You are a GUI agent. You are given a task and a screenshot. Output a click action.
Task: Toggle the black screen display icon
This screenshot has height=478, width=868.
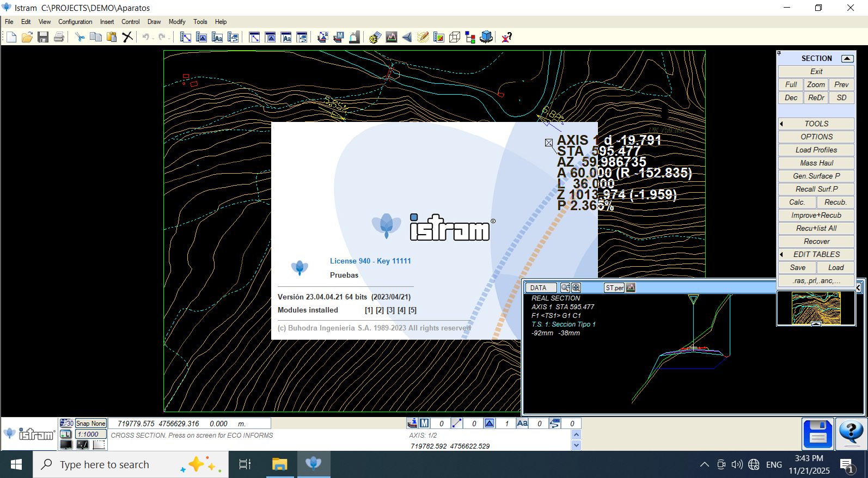click(x=66, y=445)
